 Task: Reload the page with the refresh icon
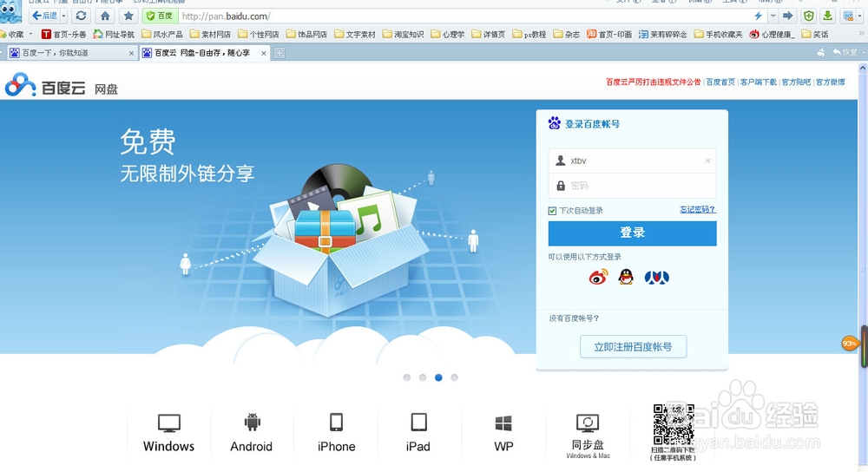click(x=82, y=16)
